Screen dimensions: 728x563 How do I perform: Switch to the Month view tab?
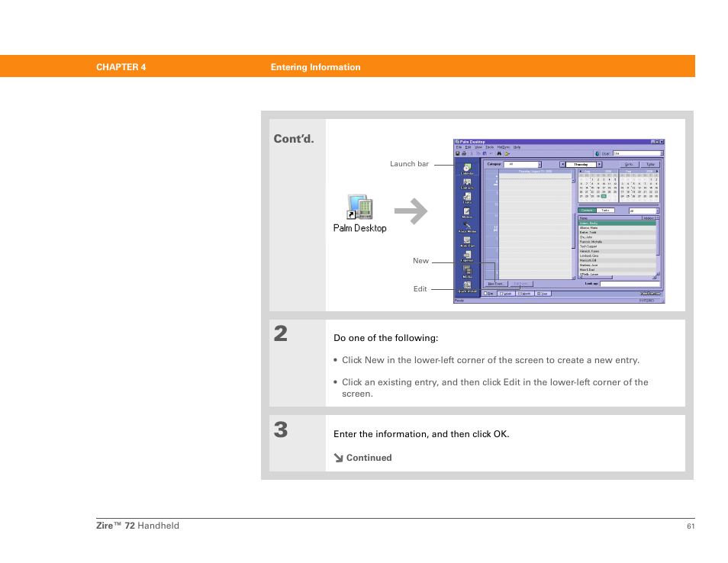pyautogui.click(x=525, y=294)
